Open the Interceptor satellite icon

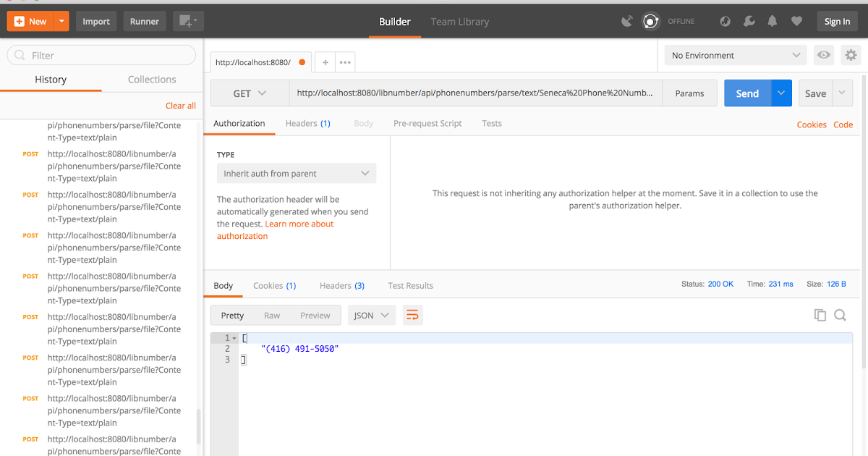[x=626, y=21]
